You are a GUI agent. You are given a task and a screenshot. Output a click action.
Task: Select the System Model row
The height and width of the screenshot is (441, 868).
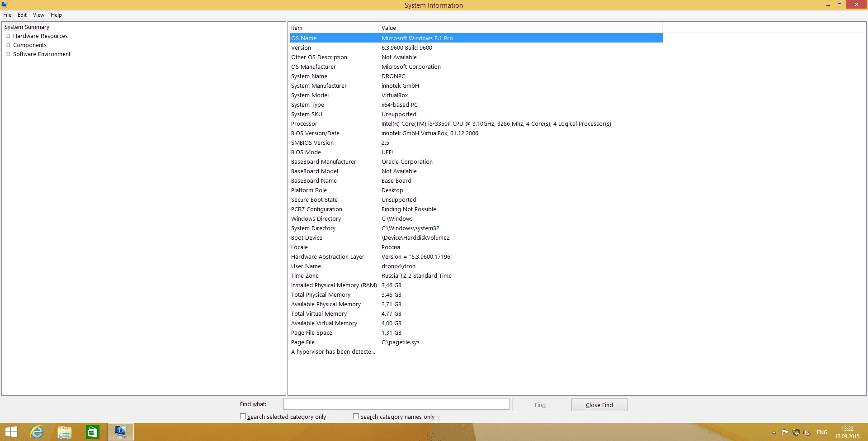point(476,95)
